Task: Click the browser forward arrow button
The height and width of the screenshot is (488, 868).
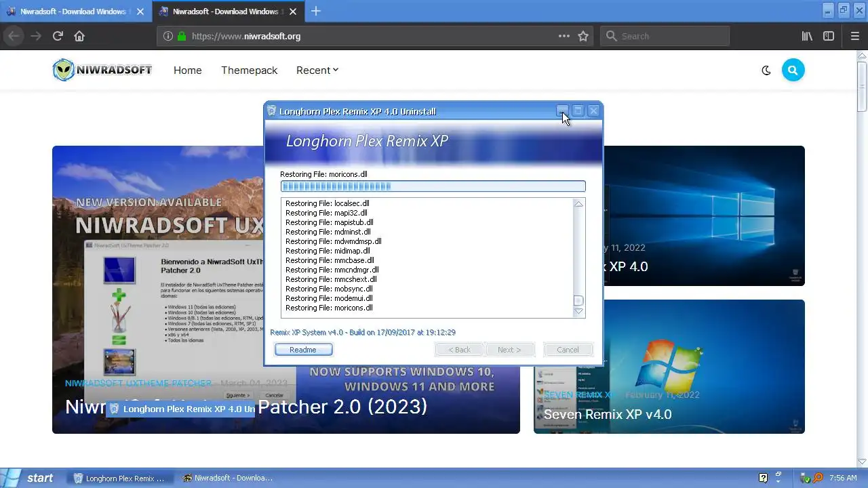Action: pos(36,36)
